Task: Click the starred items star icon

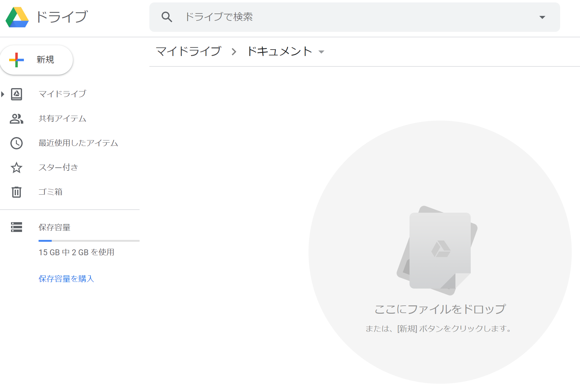Action: [17, 168]
